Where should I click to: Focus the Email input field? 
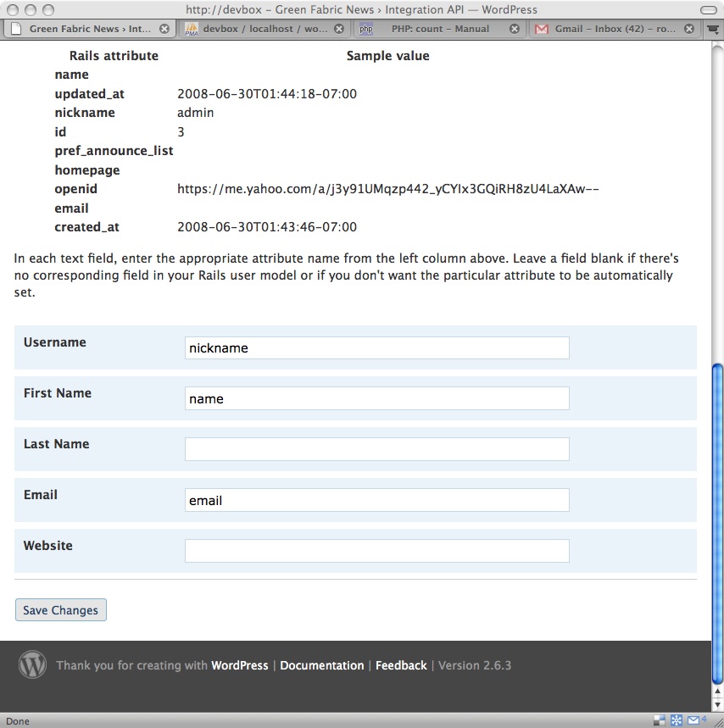(377, 500)
